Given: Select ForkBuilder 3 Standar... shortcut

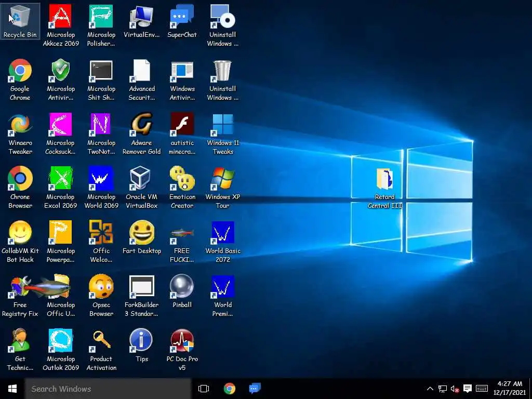Looking at the screenshot, I should pyautogui.click(x=141, y=295).
